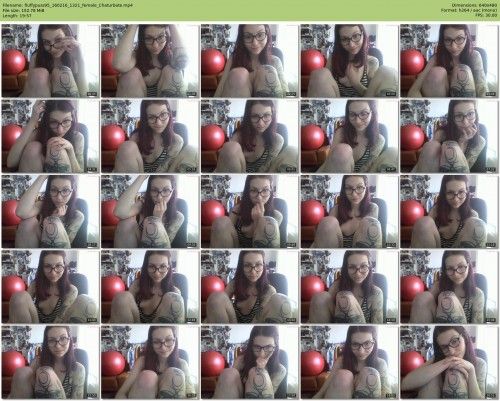Select the last thumbnail in the top row
The height and width of the screenshot is (401, 500).
pos(449,60)
